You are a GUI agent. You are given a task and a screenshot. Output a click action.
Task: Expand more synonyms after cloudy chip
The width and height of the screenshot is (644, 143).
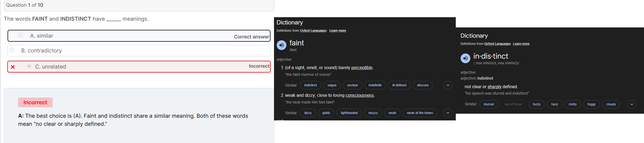pos(632,104)
